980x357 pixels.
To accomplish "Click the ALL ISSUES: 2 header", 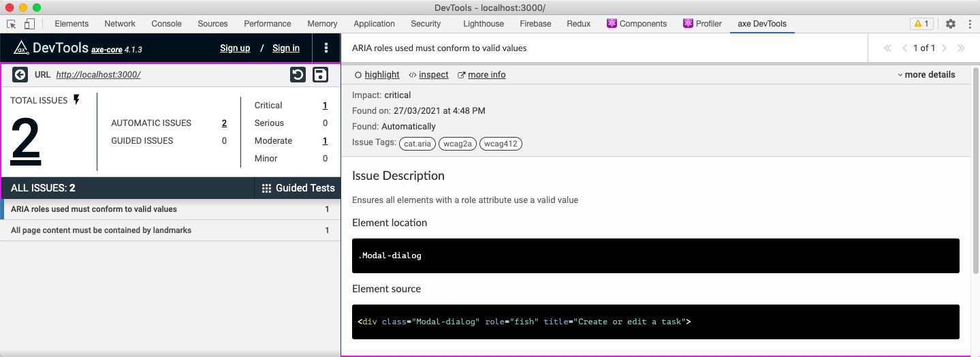I will (43, 188).
